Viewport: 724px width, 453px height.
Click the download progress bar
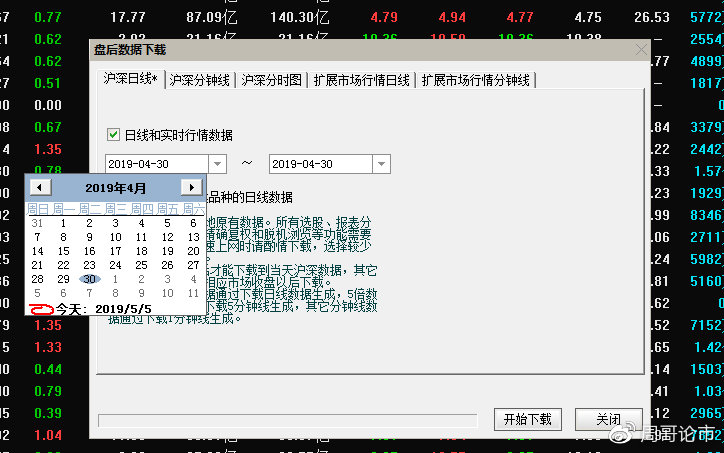[288, 420]
